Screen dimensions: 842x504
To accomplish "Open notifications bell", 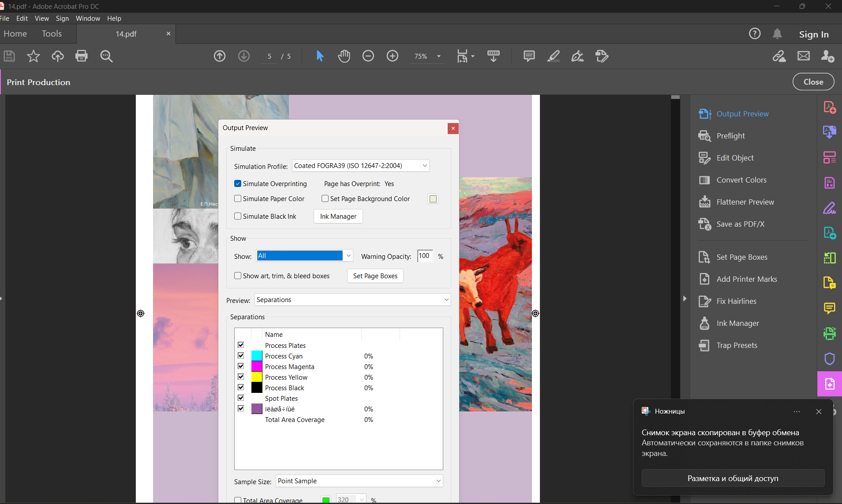I will pos(777,34).
